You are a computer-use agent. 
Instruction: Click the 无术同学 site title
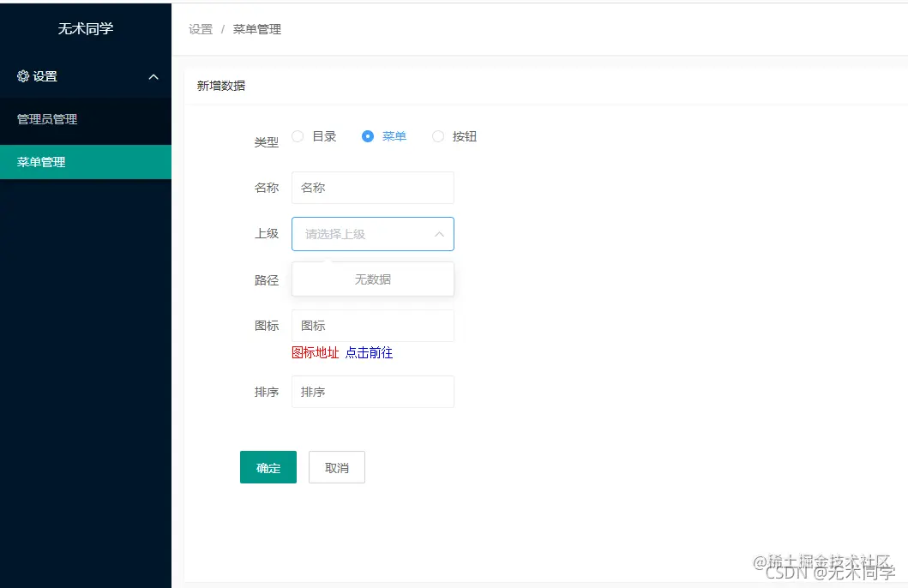point(86,28)
